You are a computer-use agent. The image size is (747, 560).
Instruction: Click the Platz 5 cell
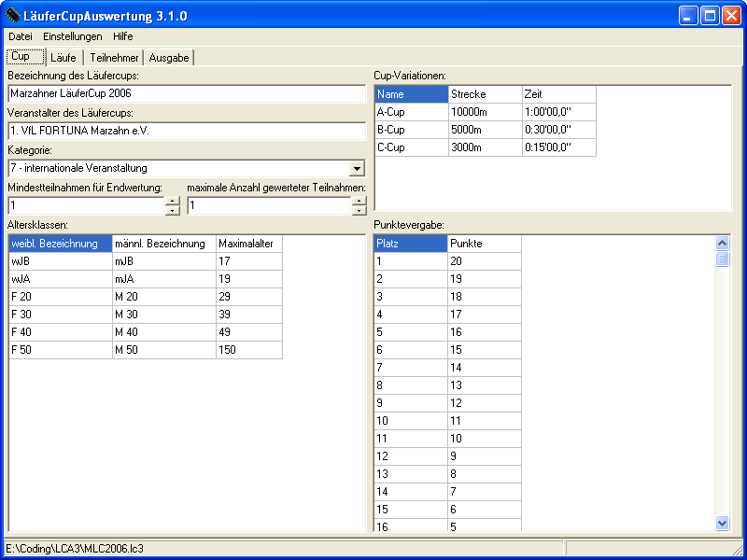(411, 332)
